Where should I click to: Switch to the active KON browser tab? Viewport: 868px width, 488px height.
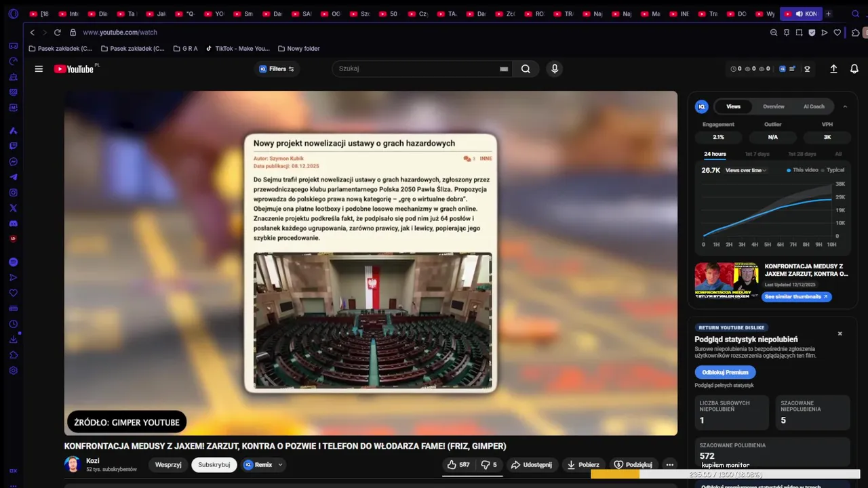(x=801, y=14)
